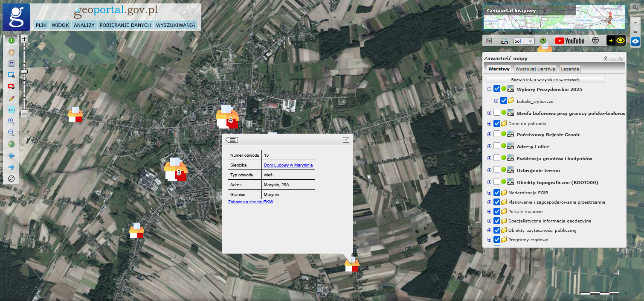Image resolution: width=644 pixels, height=301 pixels.
Task: Open the pol language dropdown
Action: 524,41
